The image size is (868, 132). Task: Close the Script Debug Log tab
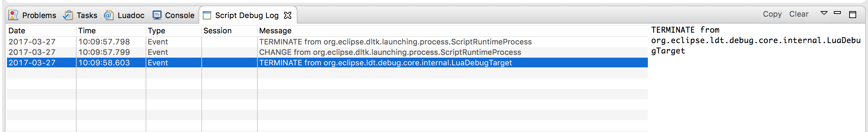click(x=288, y=15)
